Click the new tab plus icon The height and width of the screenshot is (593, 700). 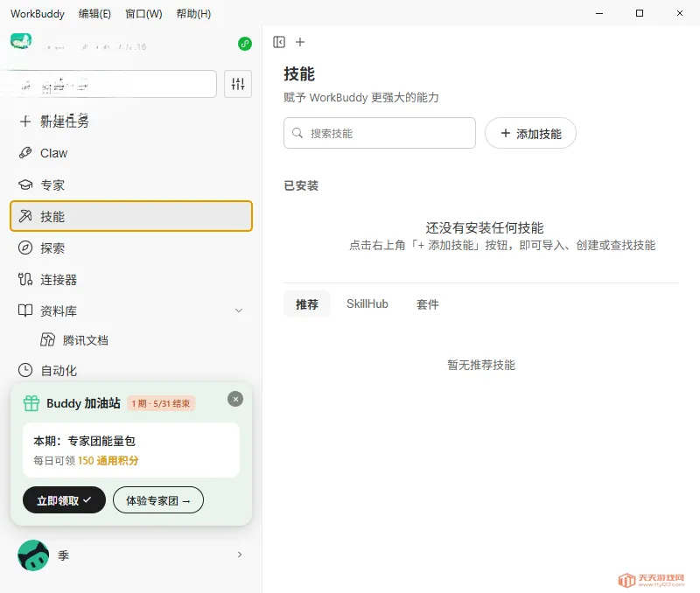click(x=300, y=42)
